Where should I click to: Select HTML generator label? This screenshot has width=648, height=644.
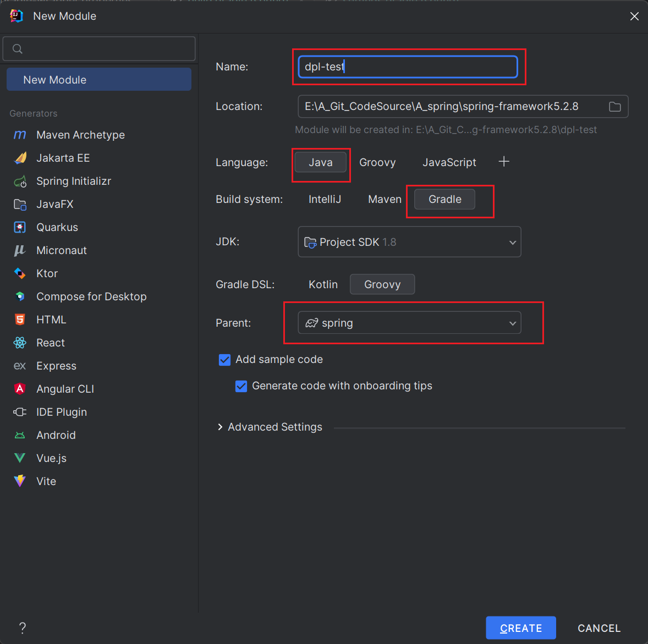(x=51, y=320)
